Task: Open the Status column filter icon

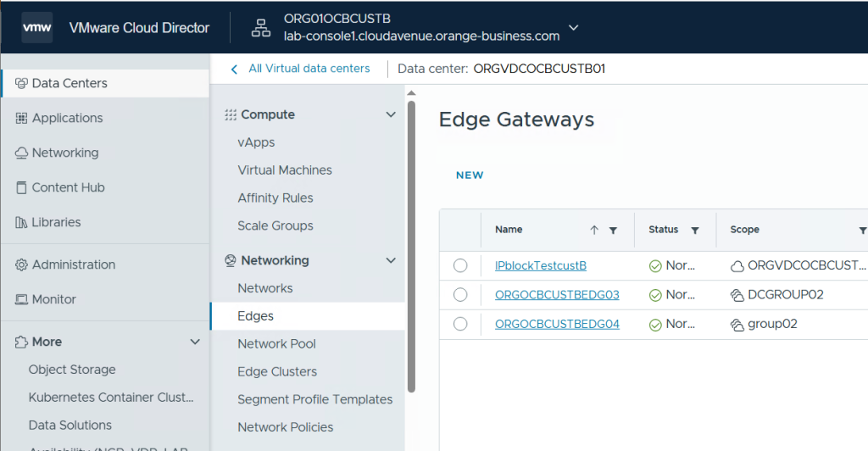Action: pyautogui.click(x=695, y=230)
